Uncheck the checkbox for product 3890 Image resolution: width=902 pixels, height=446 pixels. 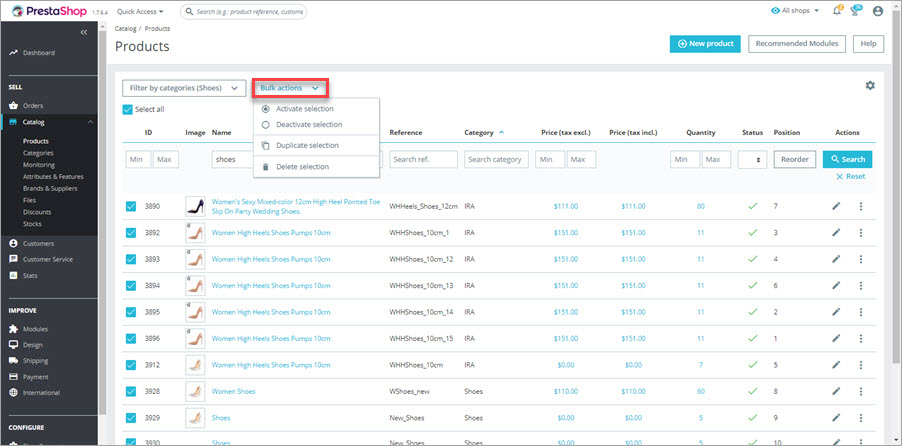(131, 206)
